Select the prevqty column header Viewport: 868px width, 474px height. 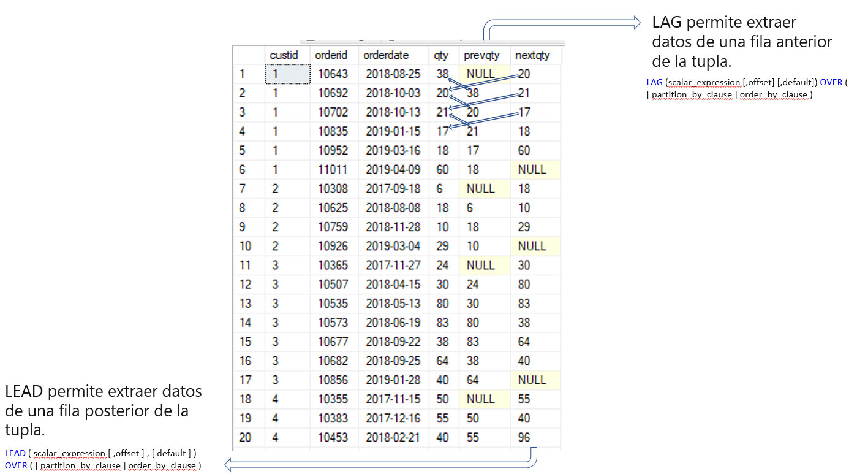click(483, 55)
